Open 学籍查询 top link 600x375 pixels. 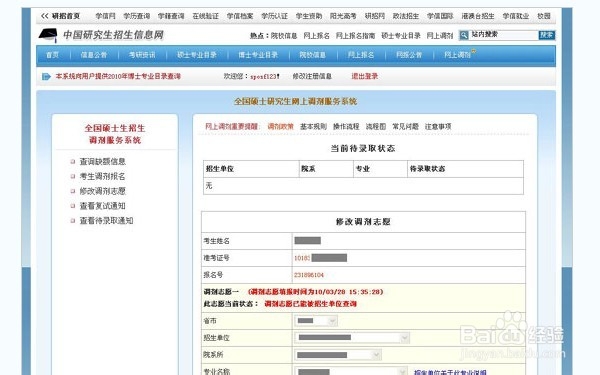(171, 16)
